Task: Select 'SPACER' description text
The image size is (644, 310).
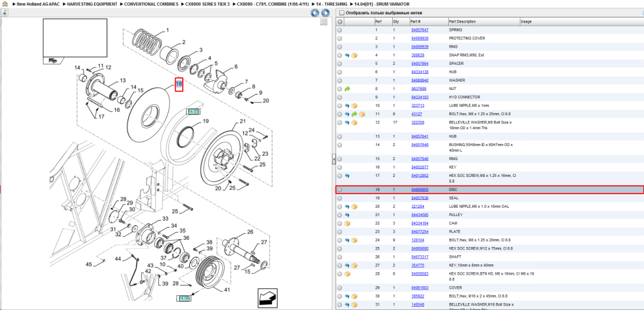Action: coord(457,64)
